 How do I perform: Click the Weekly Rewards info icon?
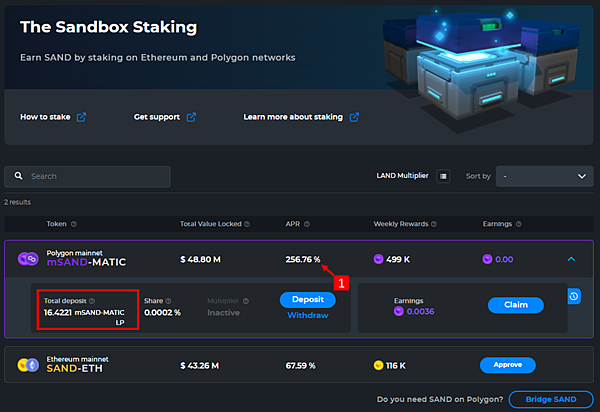point(434,224)
